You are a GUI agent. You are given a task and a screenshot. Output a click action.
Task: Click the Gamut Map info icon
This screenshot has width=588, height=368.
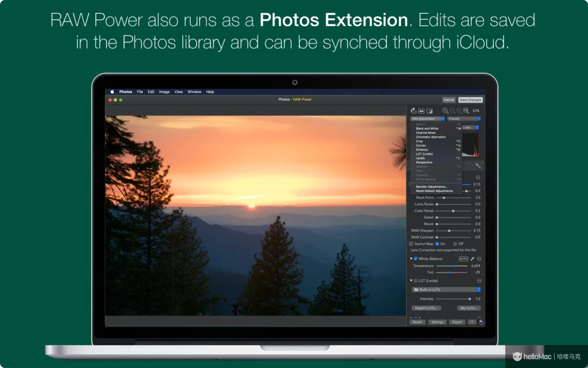pos(411,244)
